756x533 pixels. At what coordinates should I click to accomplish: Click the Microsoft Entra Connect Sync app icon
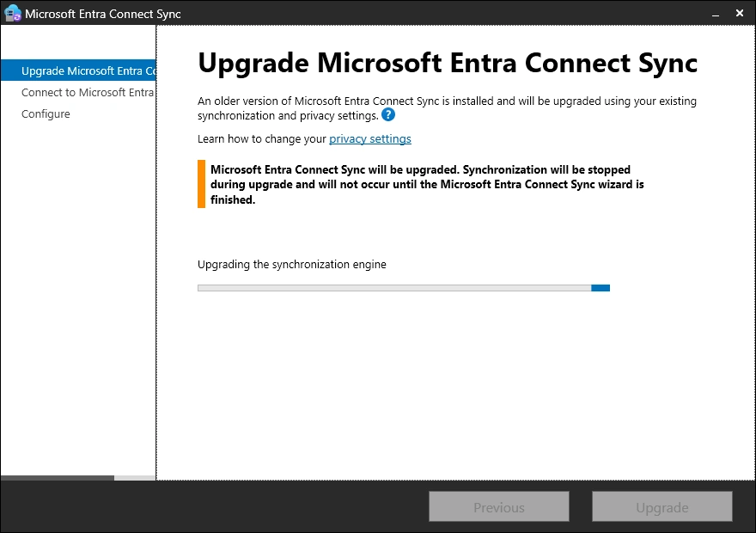coord(13,13)
